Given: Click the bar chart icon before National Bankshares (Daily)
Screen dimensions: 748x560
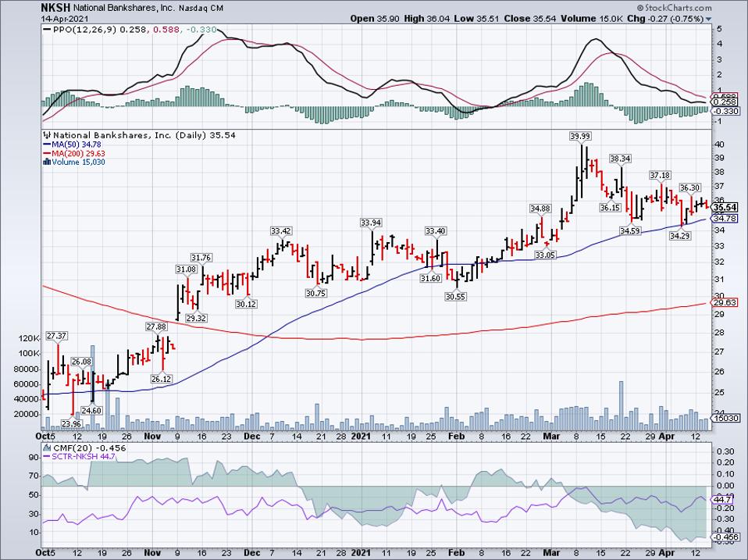Looking at the screenshot, I should pyautogui.click(x=47, y=135).
